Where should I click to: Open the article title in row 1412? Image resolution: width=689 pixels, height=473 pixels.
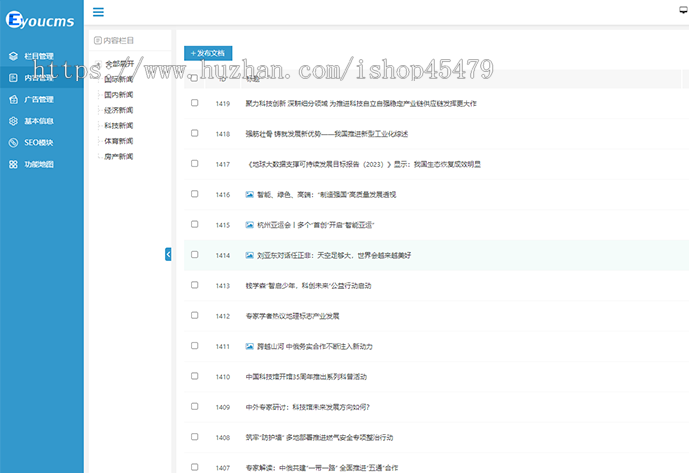pos(292,316)
